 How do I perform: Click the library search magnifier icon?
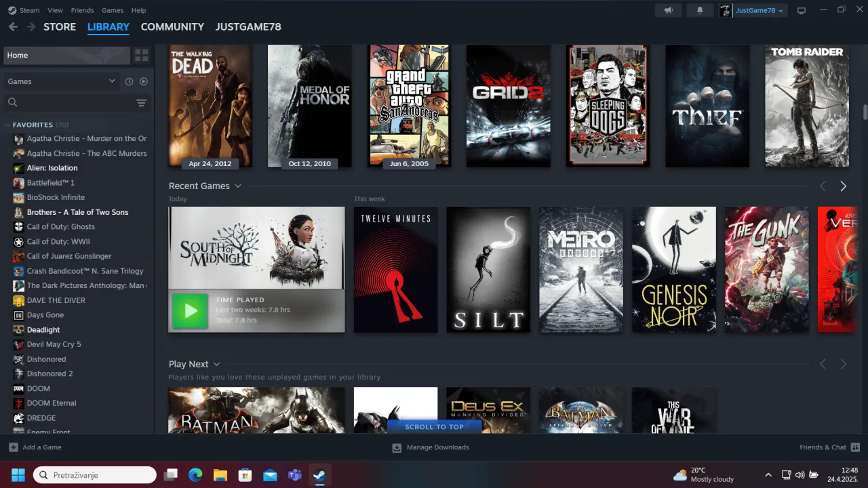[x=12, y=102]
